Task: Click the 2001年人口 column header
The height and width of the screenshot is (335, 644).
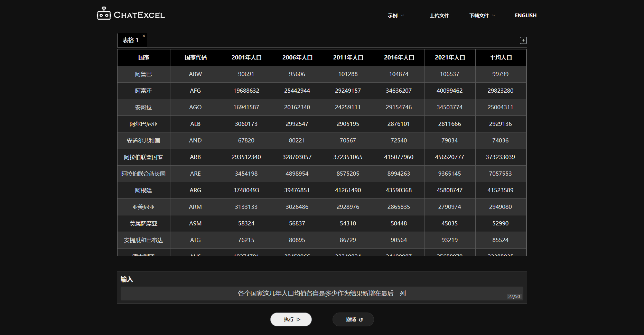Action: (x=246, y=57)
